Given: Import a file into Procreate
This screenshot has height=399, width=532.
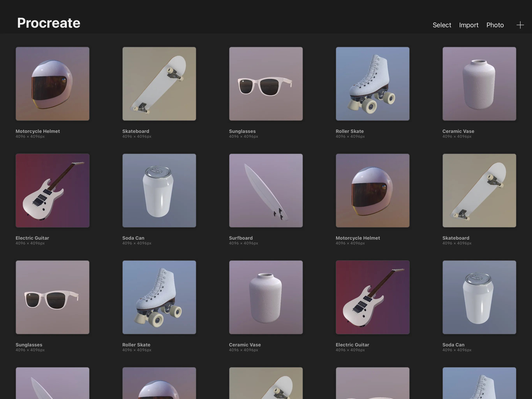Looking at the screenshot, I should [469, 25].
